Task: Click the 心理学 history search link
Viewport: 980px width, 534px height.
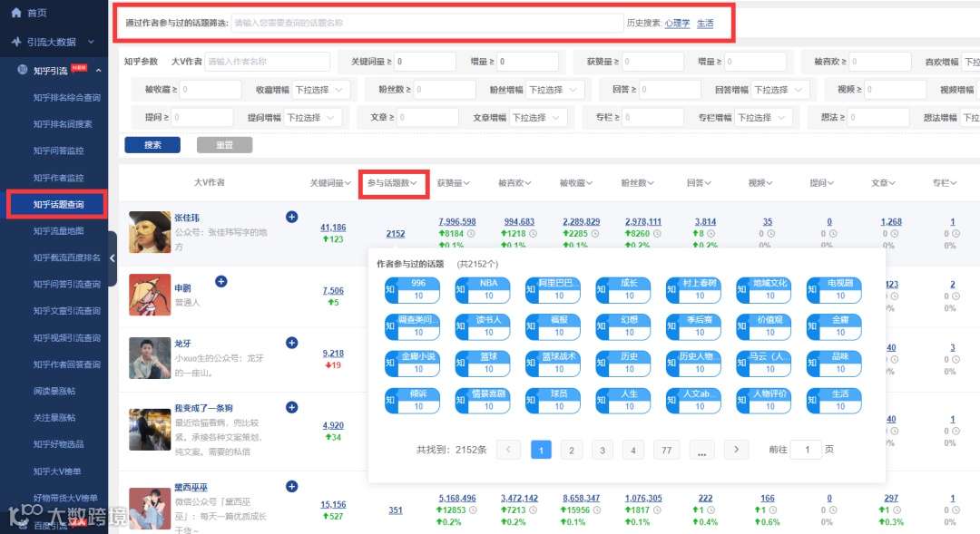Action: (x=678, y=23)
